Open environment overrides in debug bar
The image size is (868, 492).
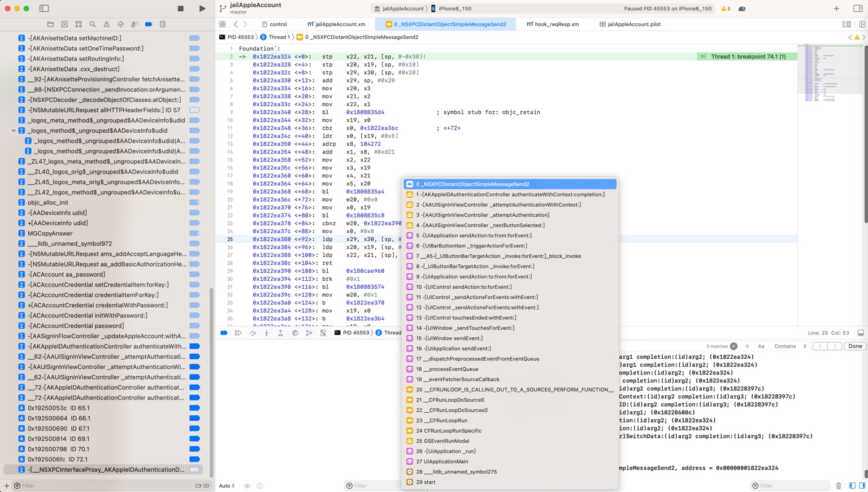(x=323, y=333)
